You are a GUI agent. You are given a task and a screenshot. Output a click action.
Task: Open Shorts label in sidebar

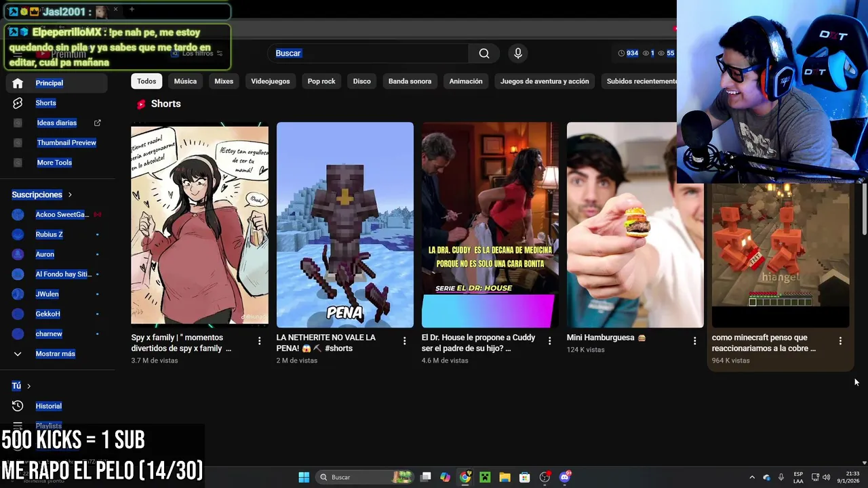(45, 103)
